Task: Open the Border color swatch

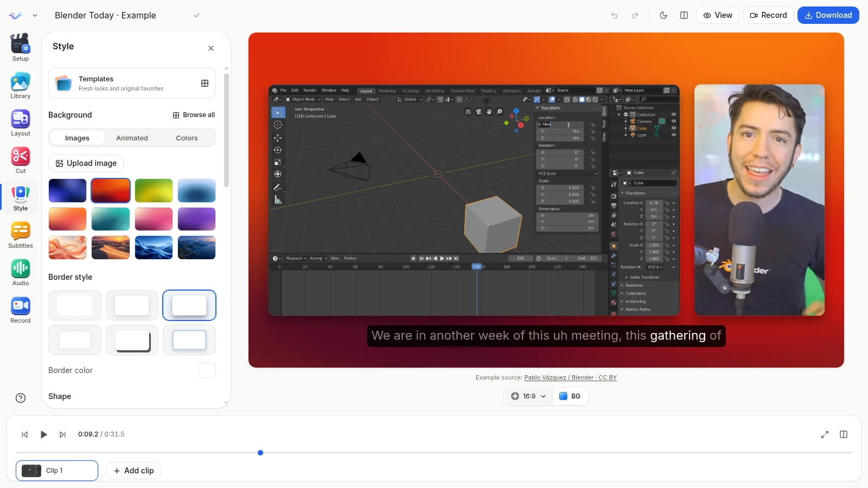Action: [x=207, y=370]
